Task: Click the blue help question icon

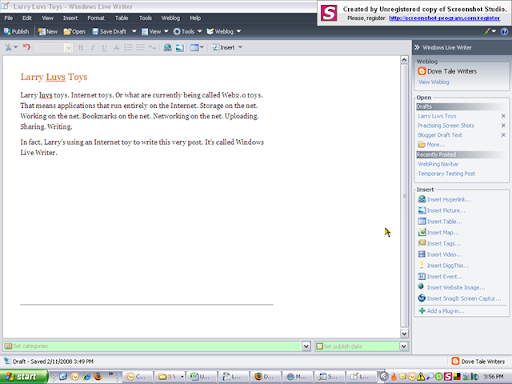Action: pyautogui.click(x=504, y=31)
